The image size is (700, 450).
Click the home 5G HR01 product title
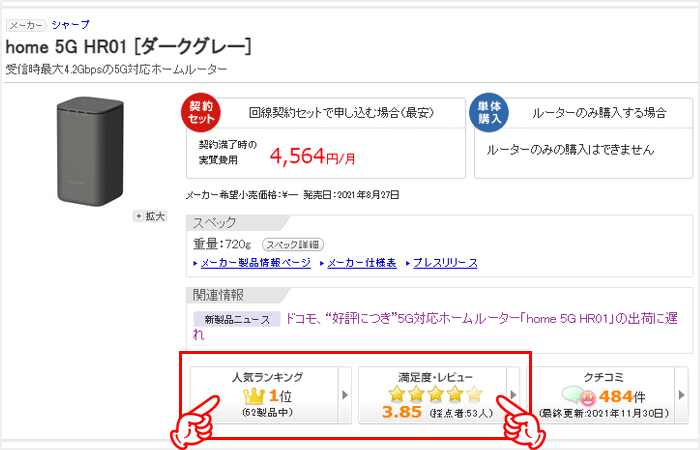pyautogui.click(x=129, y=47)
